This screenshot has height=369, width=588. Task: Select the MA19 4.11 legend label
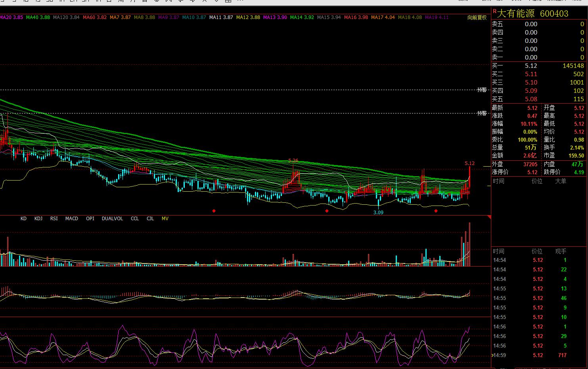pos(437,17)
